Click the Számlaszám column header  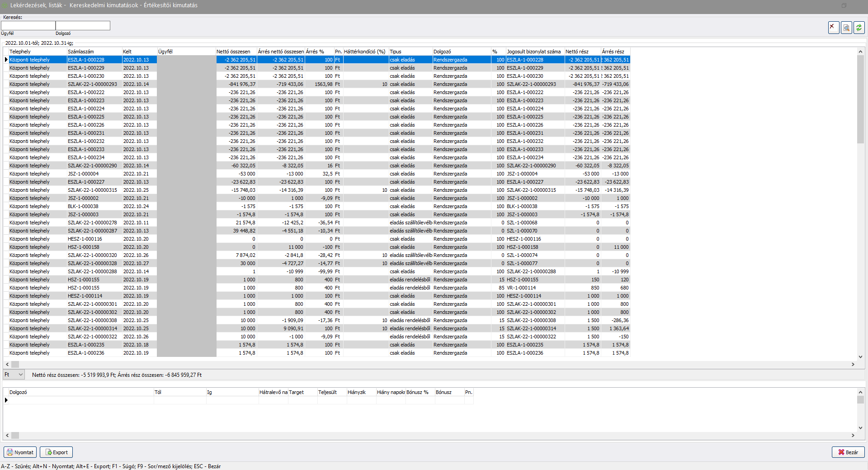click(x=94, y=52)
